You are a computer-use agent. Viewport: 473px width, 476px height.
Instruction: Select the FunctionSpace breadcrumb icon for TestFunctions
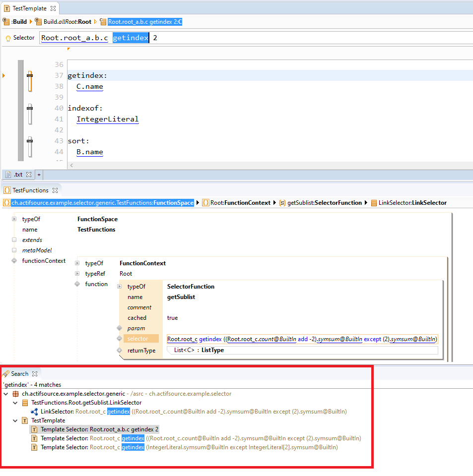pos(7,203)
